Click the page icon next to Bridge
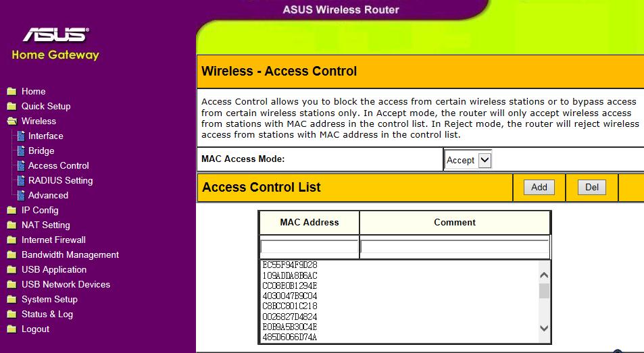The width and height of the screenshot is (644, 353). 20,151
